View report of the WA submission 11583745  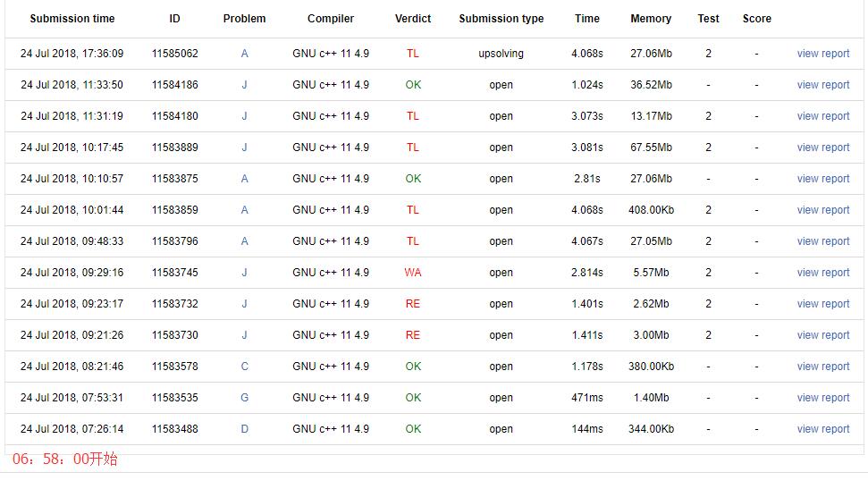point(822,273)
